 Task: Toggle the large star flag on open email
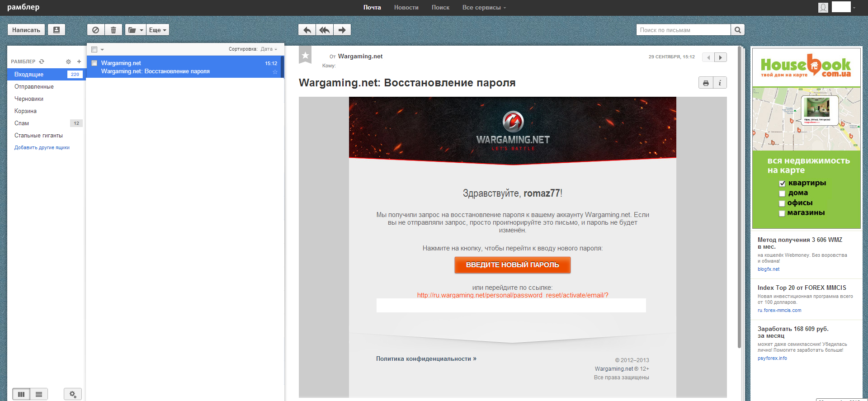coord(305,55)
